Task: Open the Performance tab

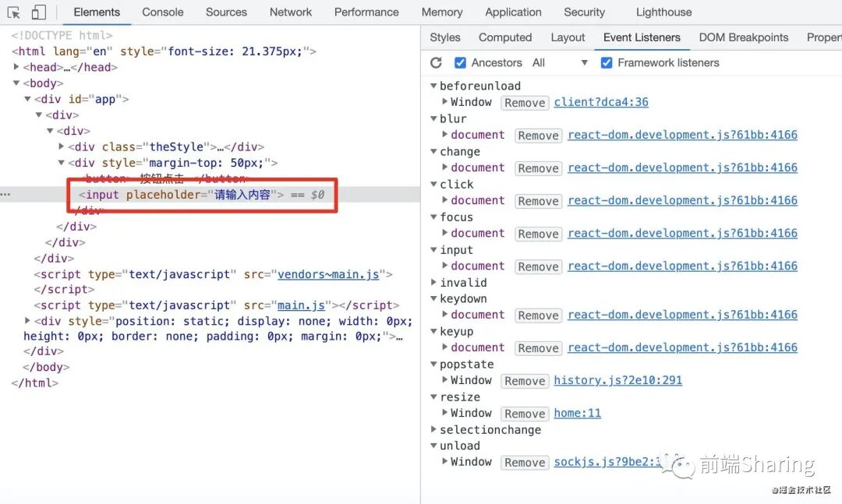Action: coord(366,12)
